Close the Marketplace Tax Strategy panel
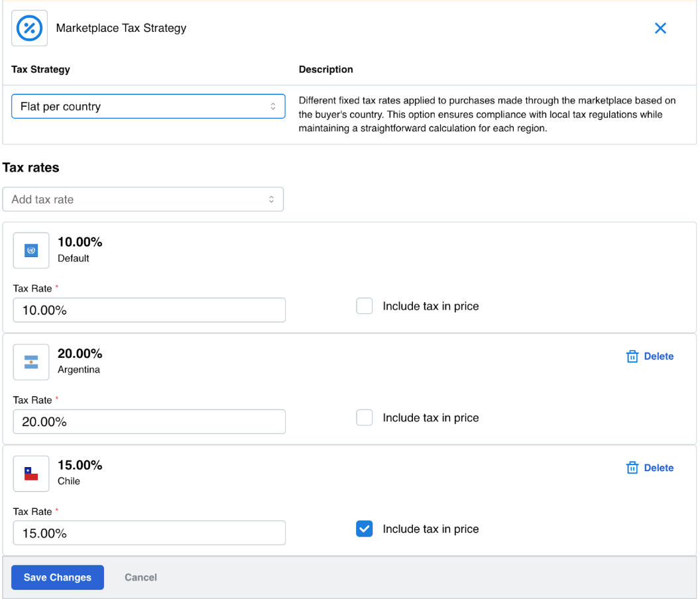The height and width of the screenshot is (599, 700). coord(660,28)
